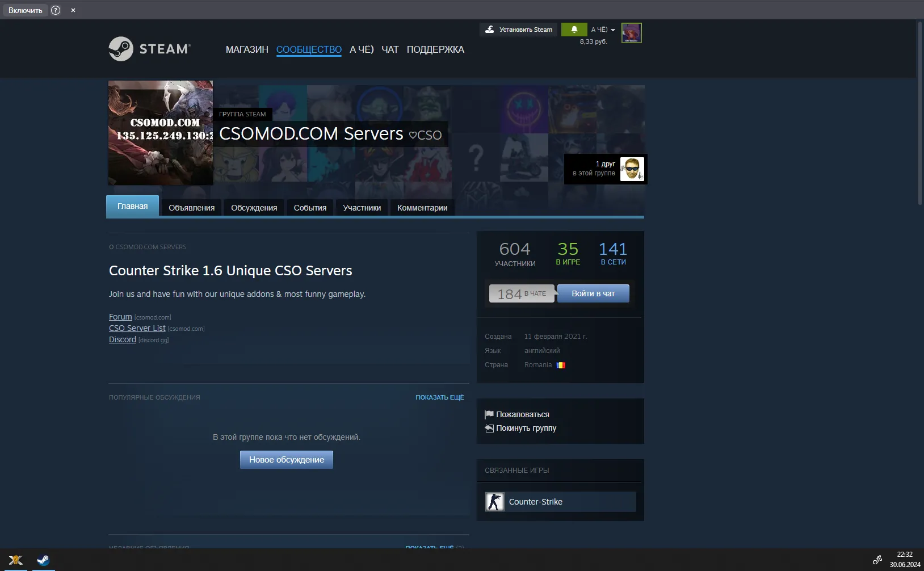924x571 pixels.
Task: Click Установить Steam button
Action: click(x=519, y=30)
